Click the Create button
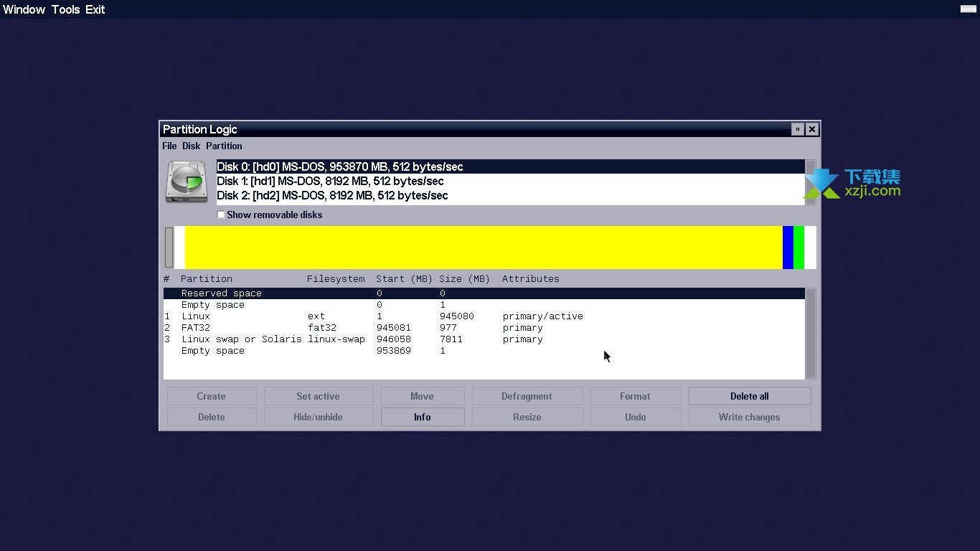 (x=212, y=396)
